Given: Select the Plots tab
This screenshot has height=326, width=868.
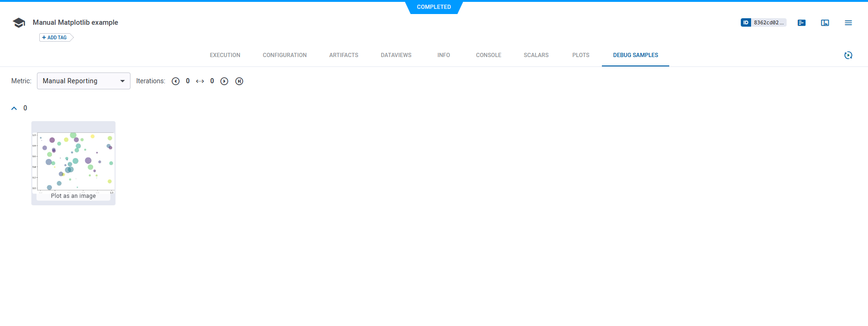Looking at the screenshot, I should 580,55.
